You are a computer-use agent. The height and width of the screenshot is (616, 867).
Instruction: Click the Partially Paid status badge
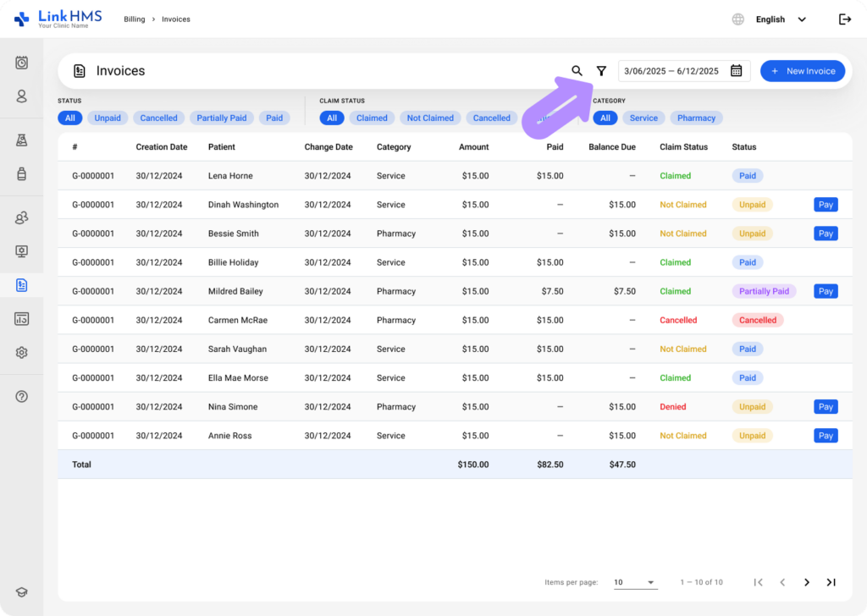(765, 291)
